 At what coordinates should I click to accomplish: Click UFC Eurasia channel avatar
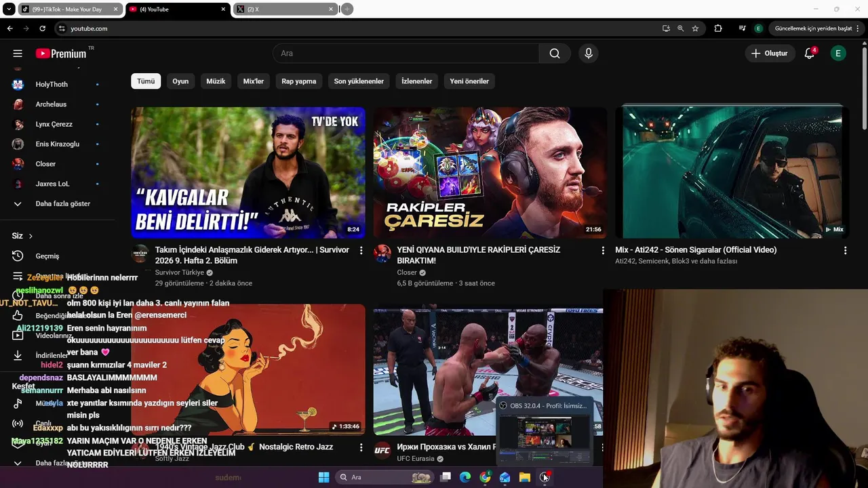coord(382,450)
